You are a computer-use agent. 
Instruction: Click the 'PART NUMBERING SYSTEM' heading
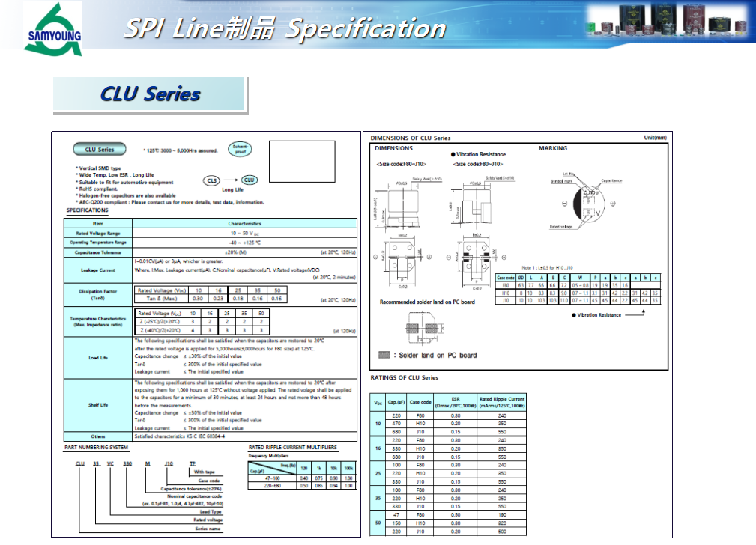97,448
